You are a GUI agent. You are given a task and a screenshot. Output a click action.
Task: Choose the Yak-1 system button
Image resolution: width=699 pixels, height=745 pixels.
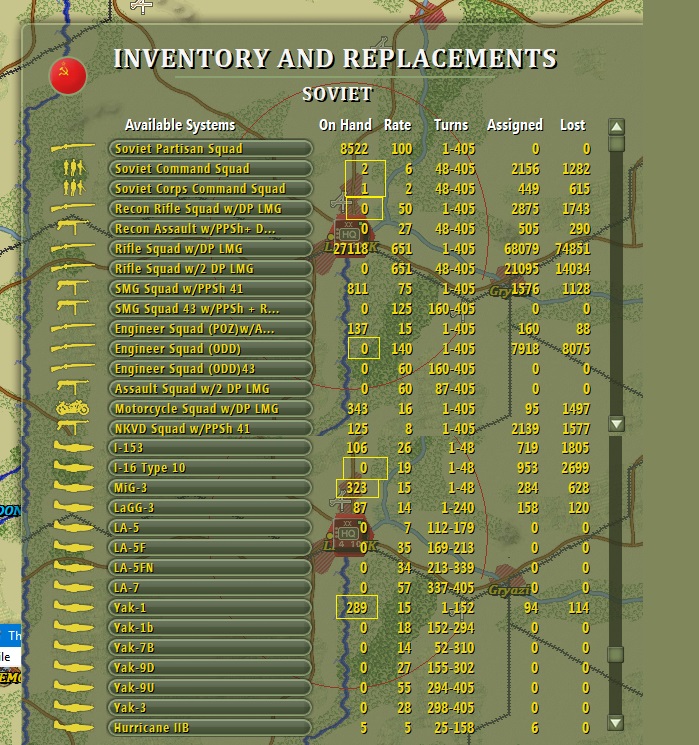pyautogui.click(x=210, y=608)
